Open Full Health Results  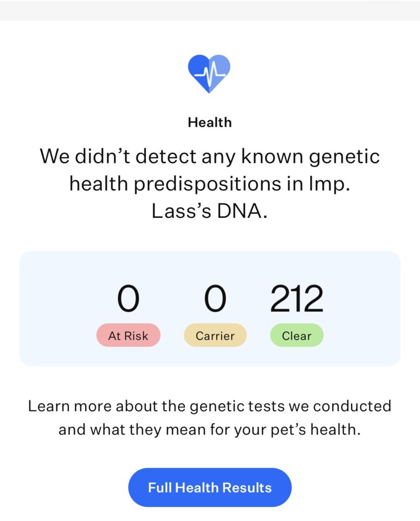click(x=209, y=487)
